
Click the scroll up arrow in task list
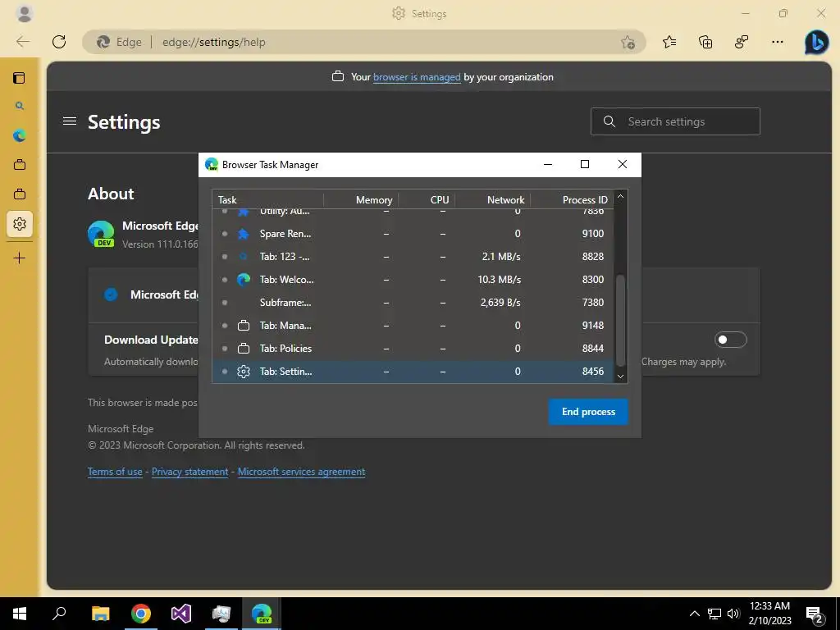pyautogui.click(x=620, y=197)
